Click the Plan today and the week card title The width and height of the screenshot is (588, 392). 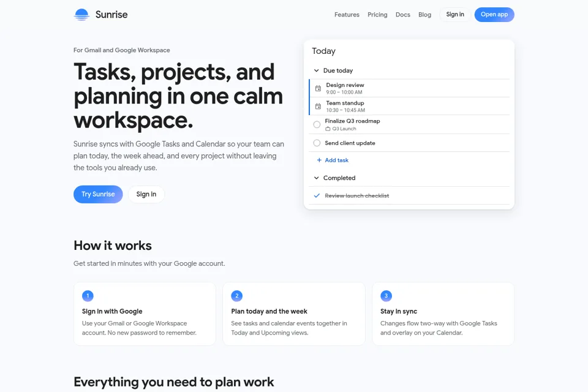point(269,311)
